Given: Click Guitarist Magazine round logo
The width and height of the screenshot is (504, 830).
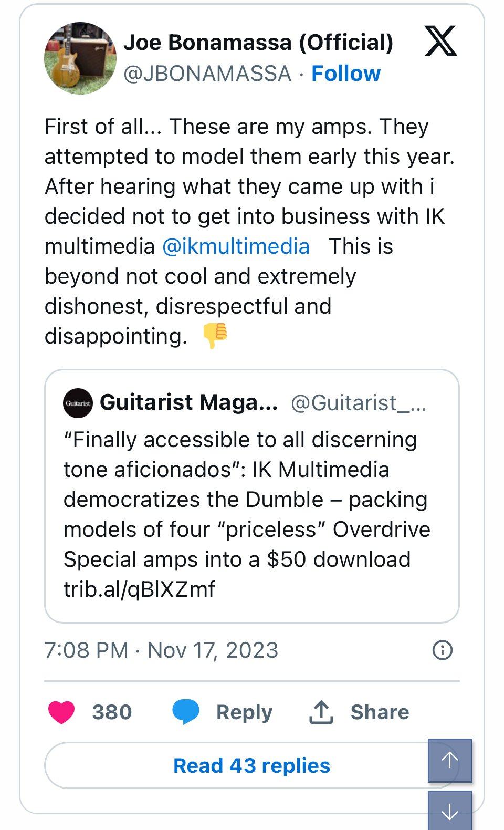Looking at the screenshot, I should tap(78, 403).
